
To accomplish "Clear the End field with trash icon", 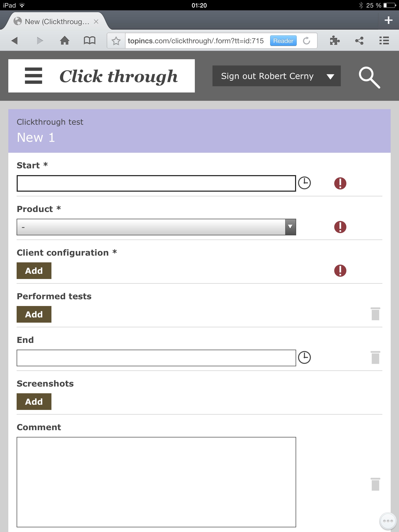I will [375, 358].
